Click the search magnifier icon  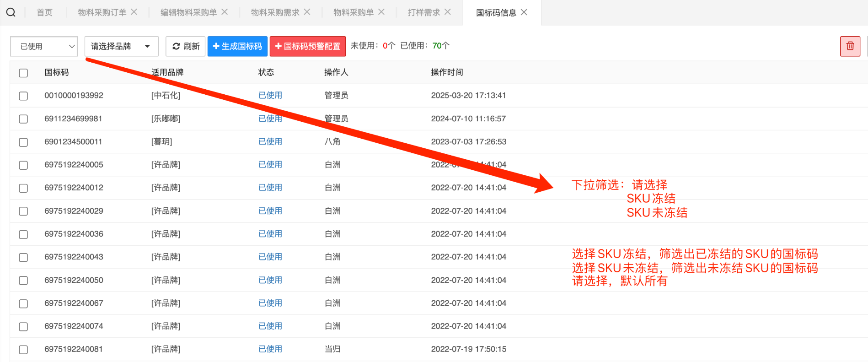[11, 12]
